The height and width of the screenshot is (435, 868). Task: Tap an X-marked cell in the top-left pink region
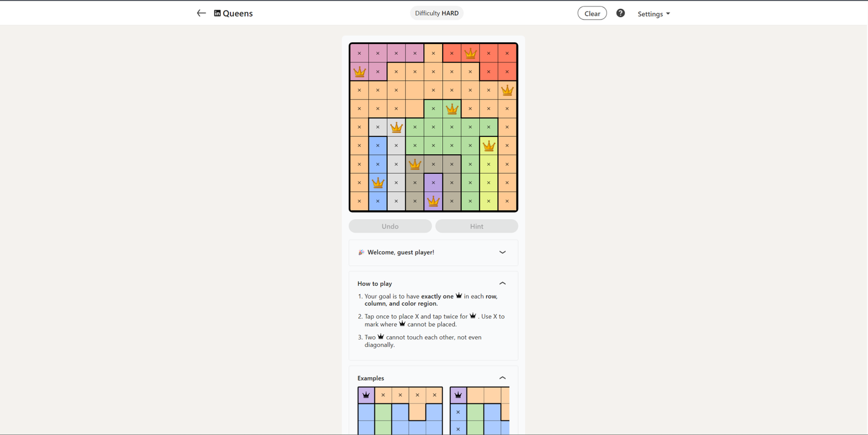coord(378,53)
